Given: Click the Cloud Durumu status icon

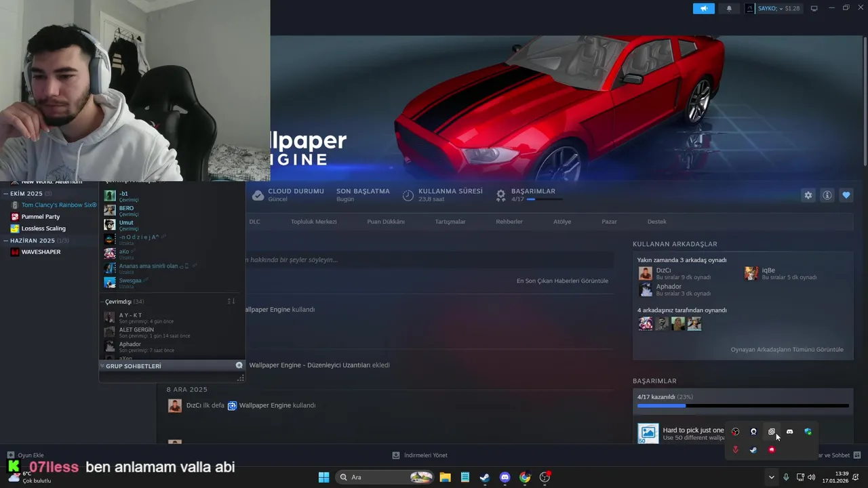Looking at the screenshot, I should tap(258, 195).
